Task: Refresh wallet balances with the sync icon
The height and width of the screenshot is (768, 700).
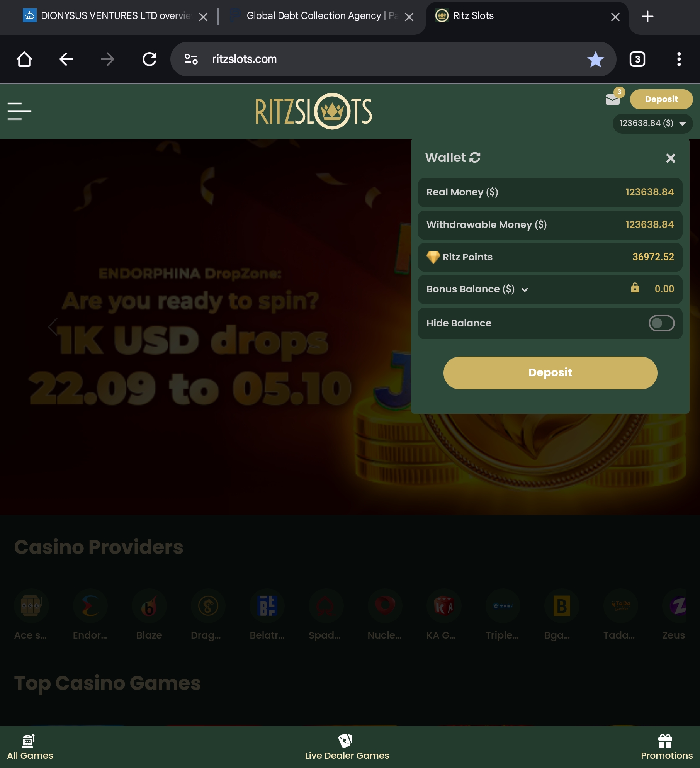Action: click(x=475, y=157)
